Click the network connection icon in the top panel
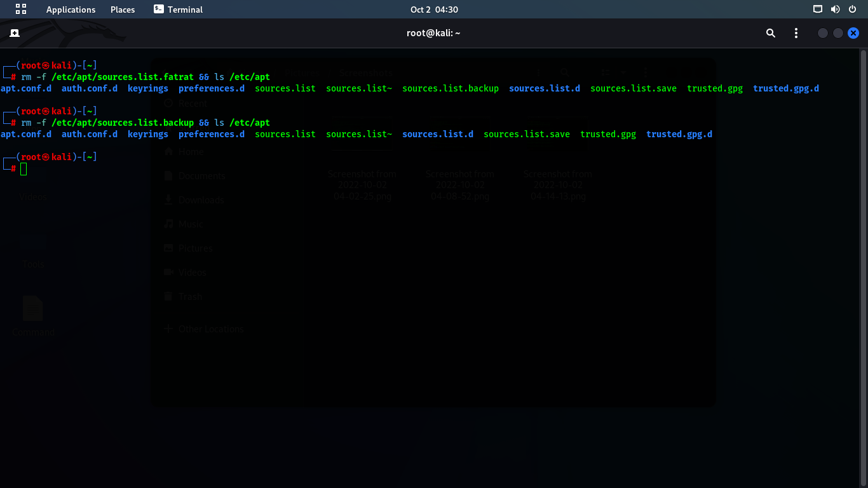This screenshot has height=488, width=868. (x=817, y=9)
